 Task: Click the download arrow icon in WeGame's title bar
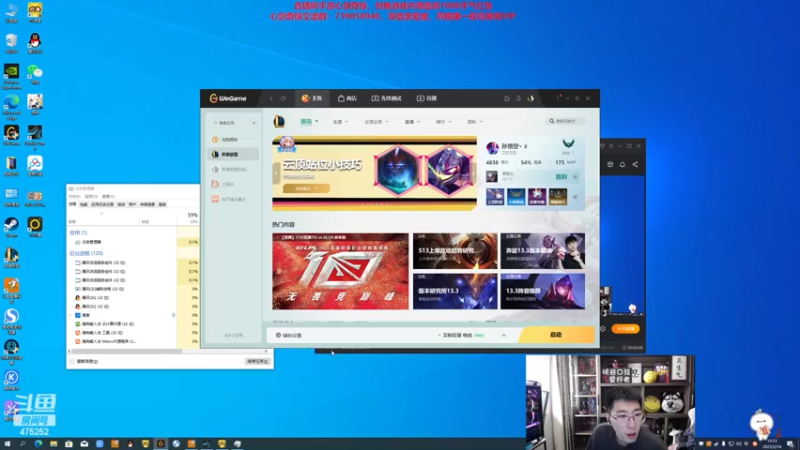tap(518, 98)
